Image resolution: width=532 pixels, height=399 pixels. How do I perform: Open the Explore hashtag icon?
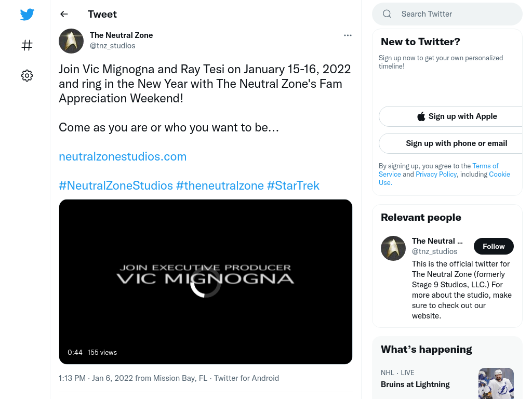[x=27, y=45]
